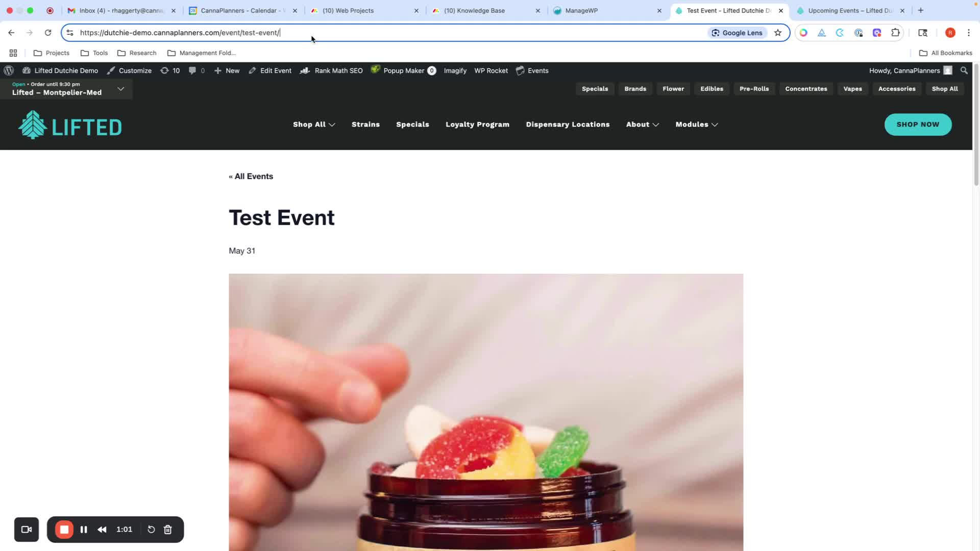Bookmark this page with the star icon
Viewport: 980px width, 551px height.
[778, 33]
